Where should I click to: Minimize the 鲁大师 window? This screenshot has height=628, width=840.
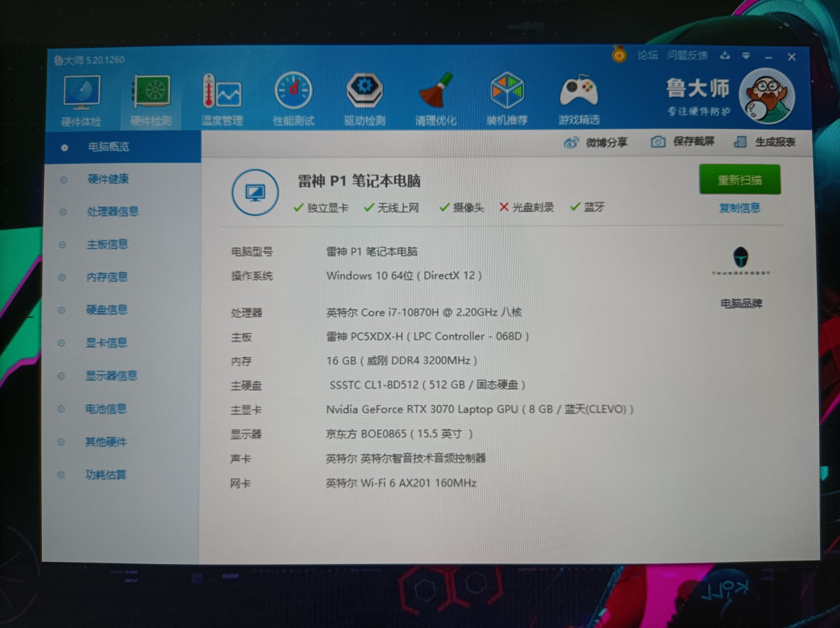pos(769,57)
